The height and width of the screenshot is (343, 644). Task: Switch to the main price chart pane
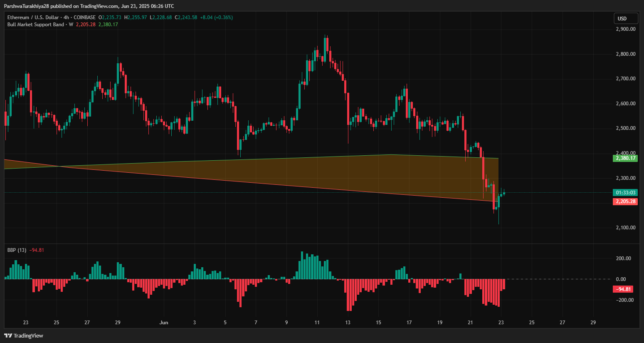pos(291,125)
